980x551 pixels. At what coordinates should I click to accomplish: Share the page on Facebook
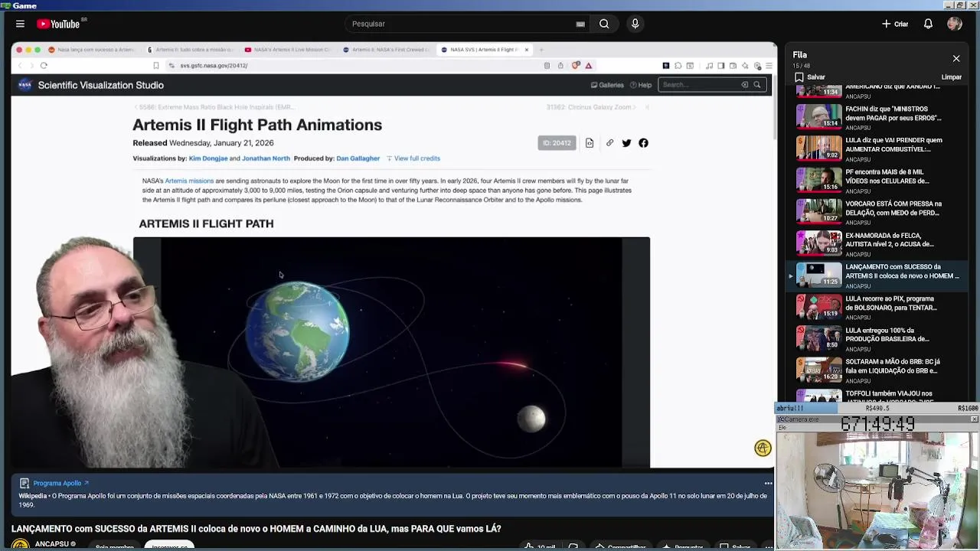pos(643,143)
